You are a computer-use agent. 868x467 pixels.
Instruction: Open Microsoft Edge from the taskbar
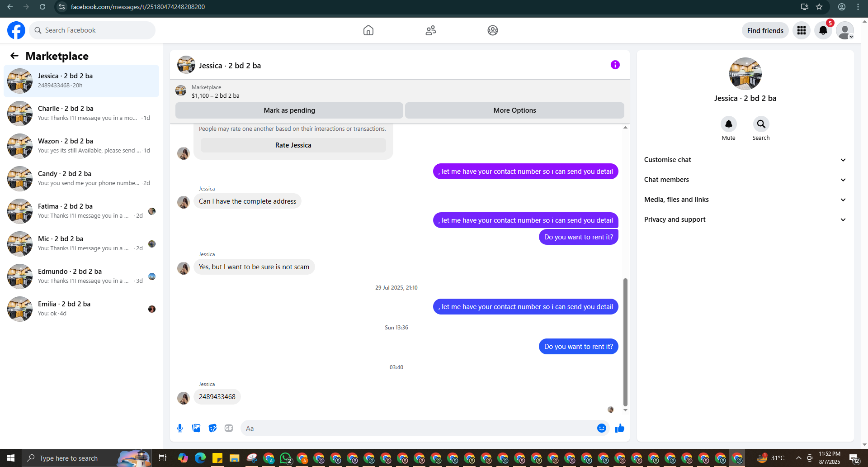coord(200,458)
